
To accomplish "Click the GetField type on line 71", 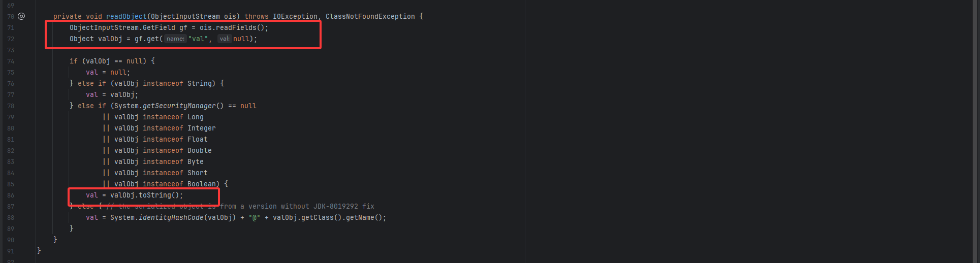I will 159,27.
